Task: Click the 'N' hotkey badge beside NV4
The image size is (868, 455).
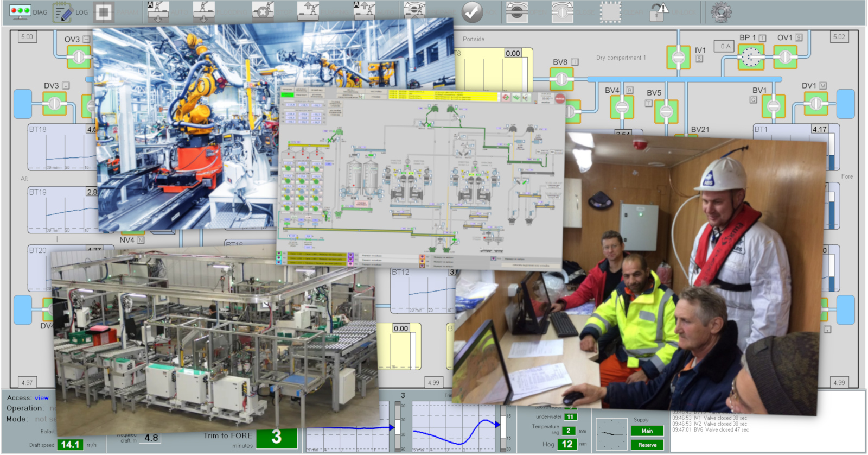Action: [141, 239]
